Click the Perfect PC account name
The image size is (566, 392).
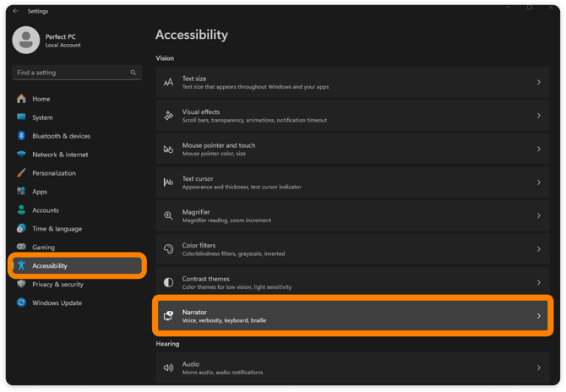click(61, 36)
